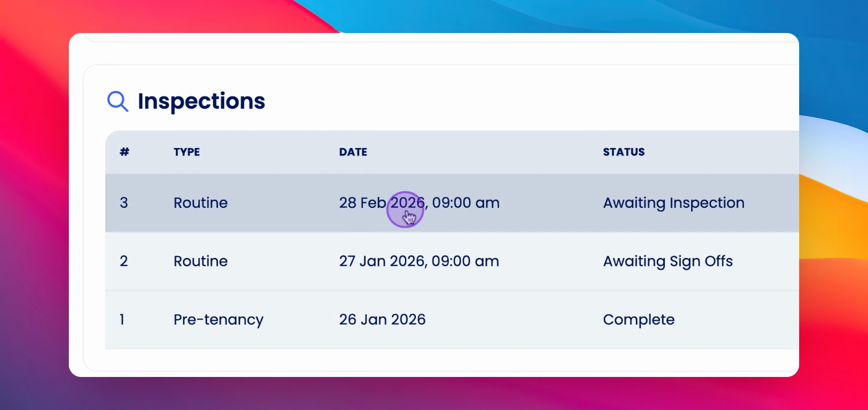Click Routine type in inspection row 2
This screenshot has height=410, width=868.
(201, 261)
